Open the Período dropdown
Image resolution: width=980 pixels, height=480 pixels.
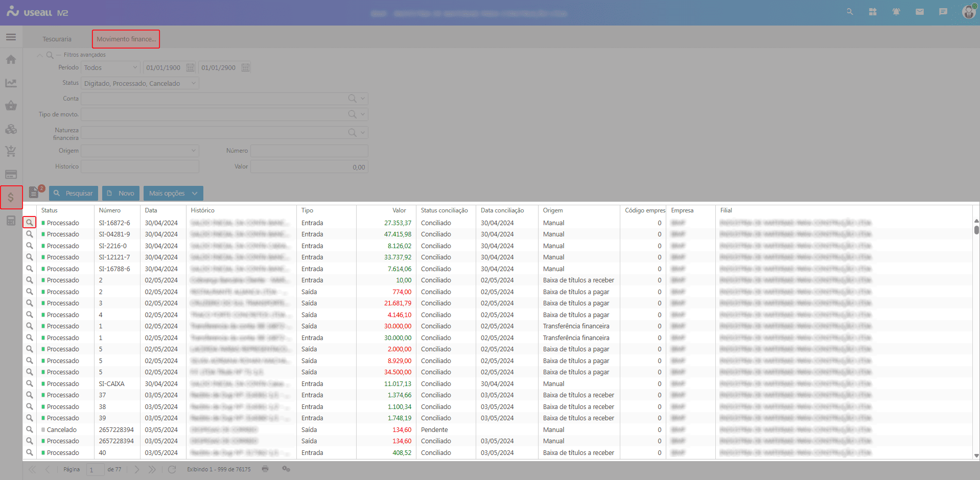coord(135,67)
